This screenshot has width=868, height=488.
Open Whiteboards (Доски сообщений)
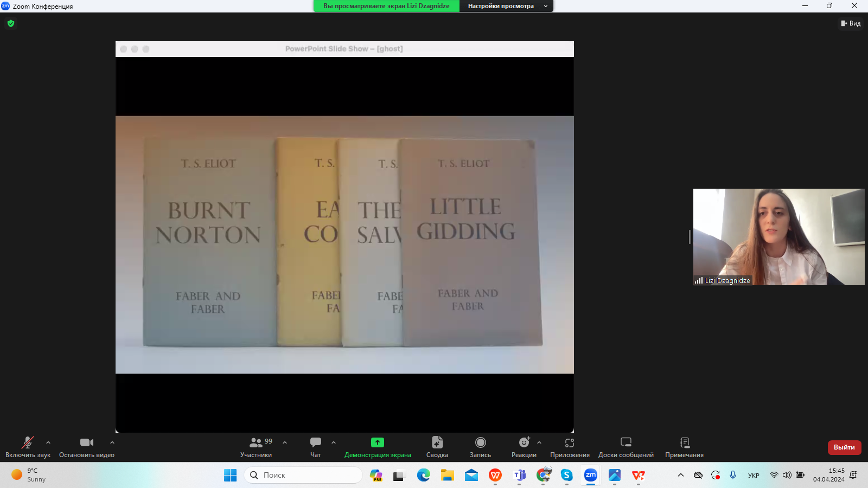coord(626,447)
